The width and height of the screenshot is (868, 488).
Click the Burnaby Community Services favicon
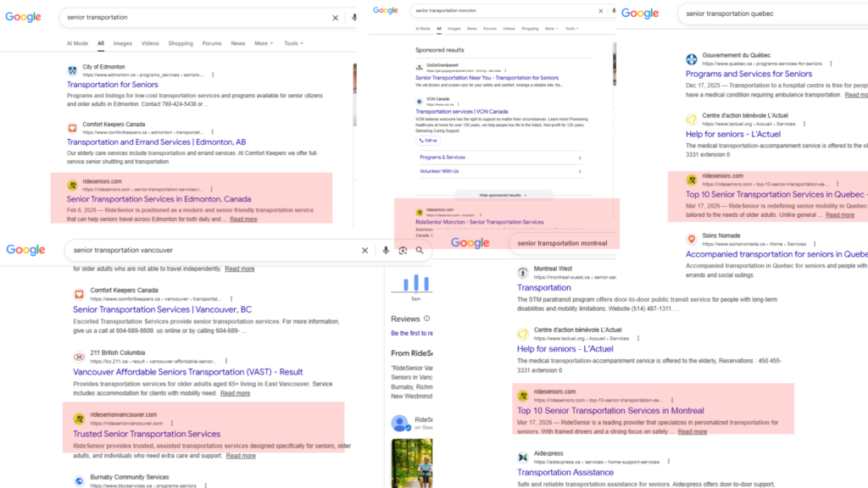(x=79, y=481)
